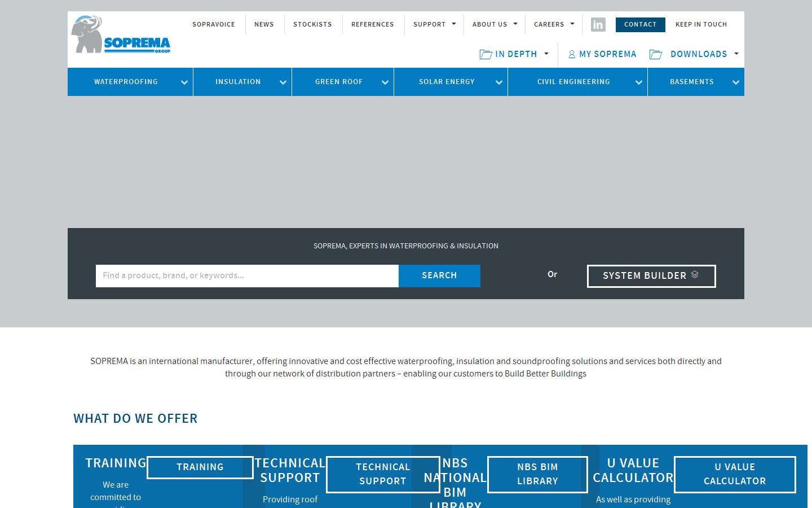Click the folder icon beside DOWNLOADS
The height and width of the screenshot is (508, 812).
656,54
